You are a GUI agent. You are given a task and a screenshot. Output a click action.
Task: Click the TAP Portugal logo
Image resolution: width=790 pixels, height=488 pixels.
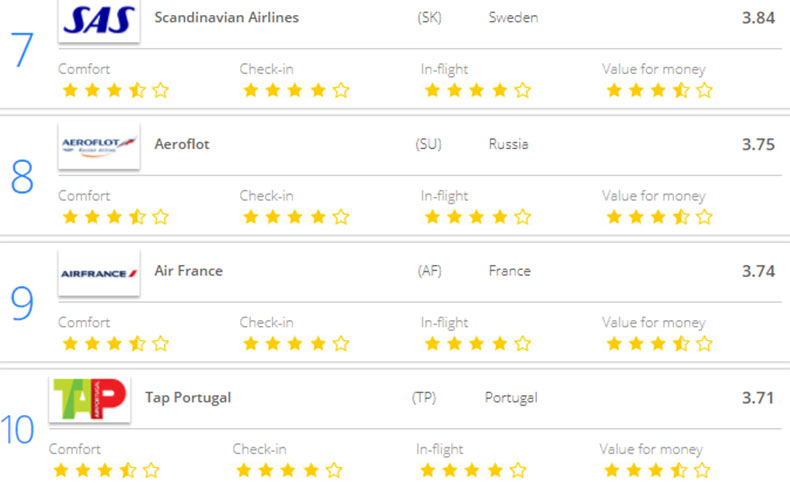[89, 399]
